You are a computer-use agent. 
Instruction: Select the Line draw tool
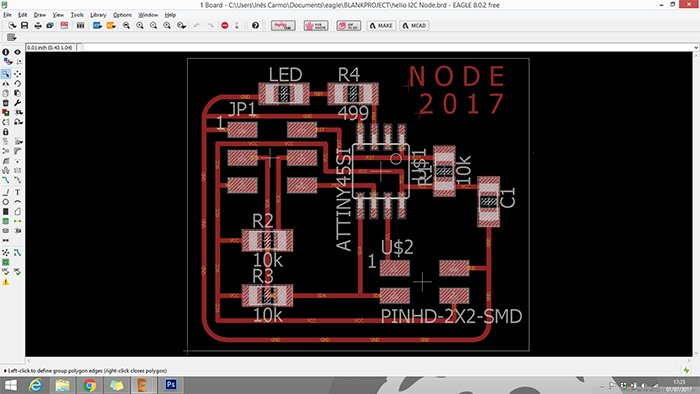pos(6,192)
